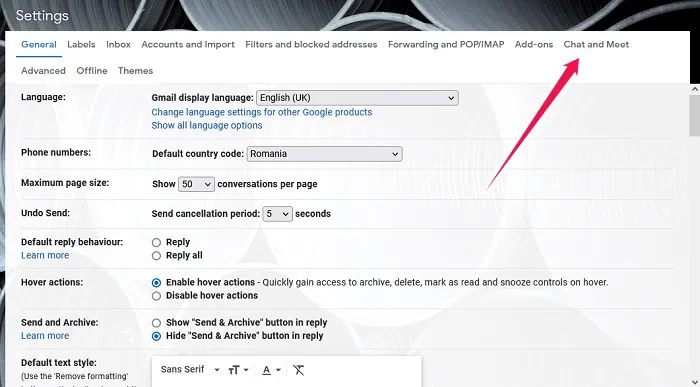Open the Sans Serif font dropdown

point(190,370)
